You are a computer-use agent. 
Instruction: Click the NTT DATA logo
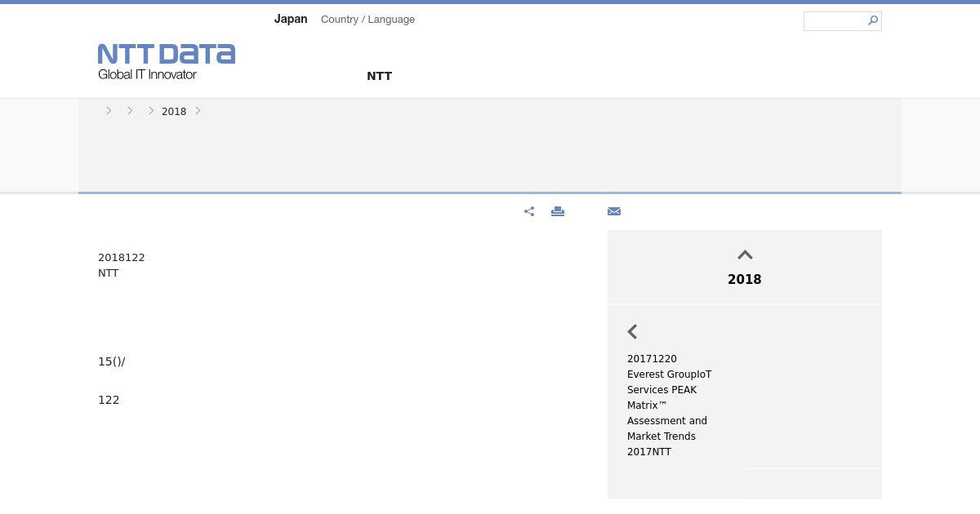[167, 62]
